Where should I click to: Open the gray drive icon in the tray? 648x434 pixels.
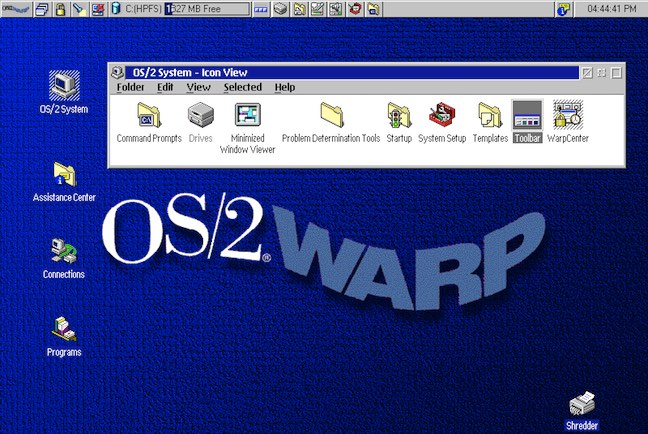coord(281,9)
